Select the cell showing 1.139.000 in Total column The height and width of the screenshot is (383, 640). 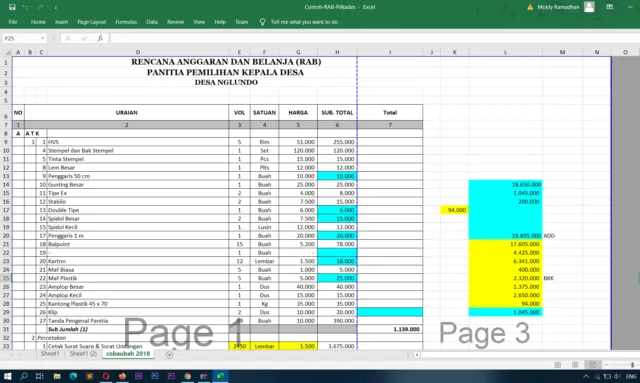[x=390, y=329]
